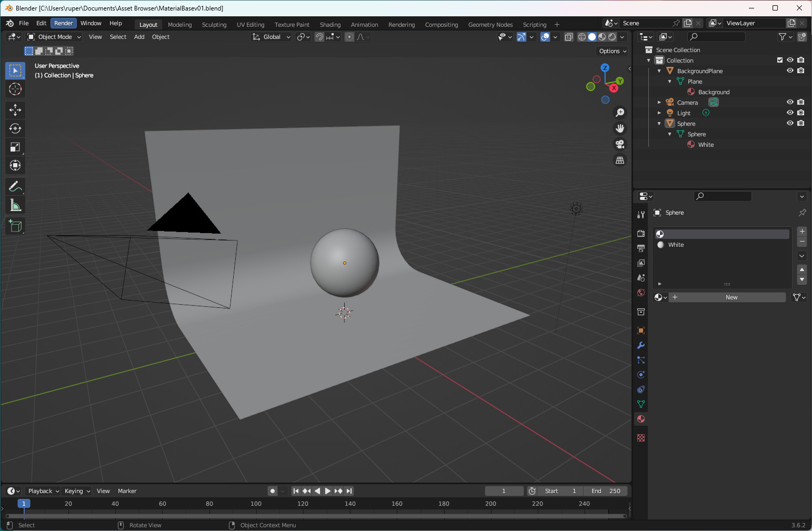The image size is (812, 531).
Task: Open Render properties tab
Action: [x=641, y=233]
